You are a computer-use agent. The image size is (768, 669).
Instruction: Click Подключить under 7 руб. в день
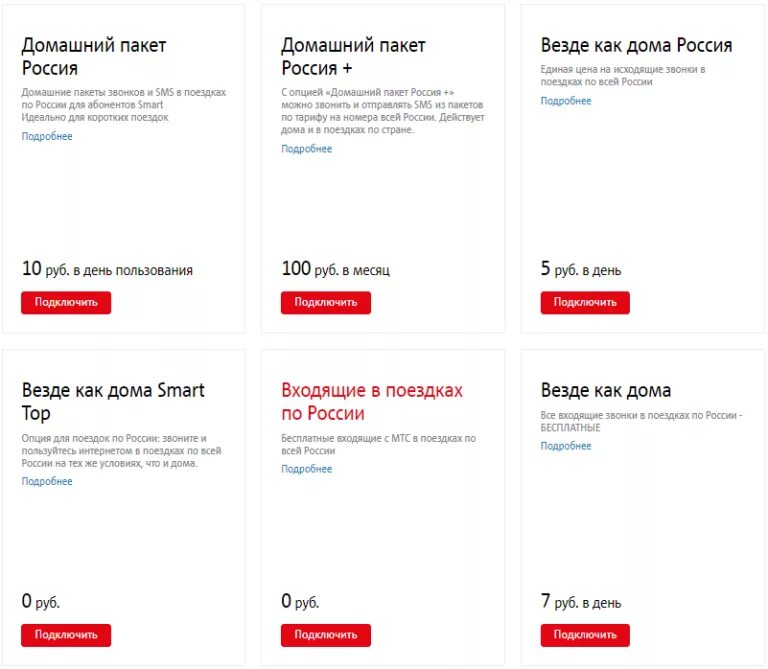[585, 635]
